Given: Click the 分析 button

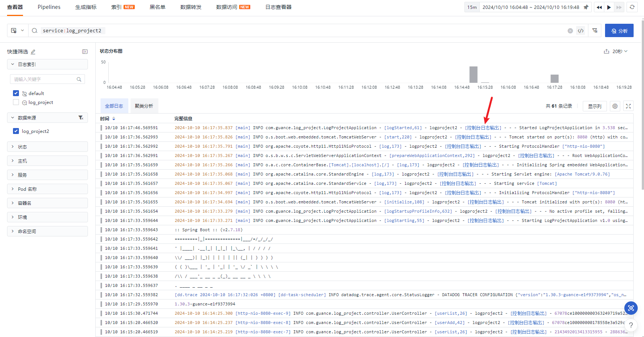Looking at the screenshot, I should coord(619,31).
